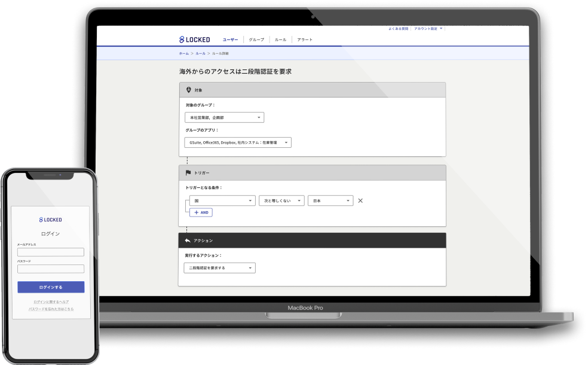Open the アカウント設定 menu in the header
Viewport: 588px width, 365px height.
pos(428,28)
